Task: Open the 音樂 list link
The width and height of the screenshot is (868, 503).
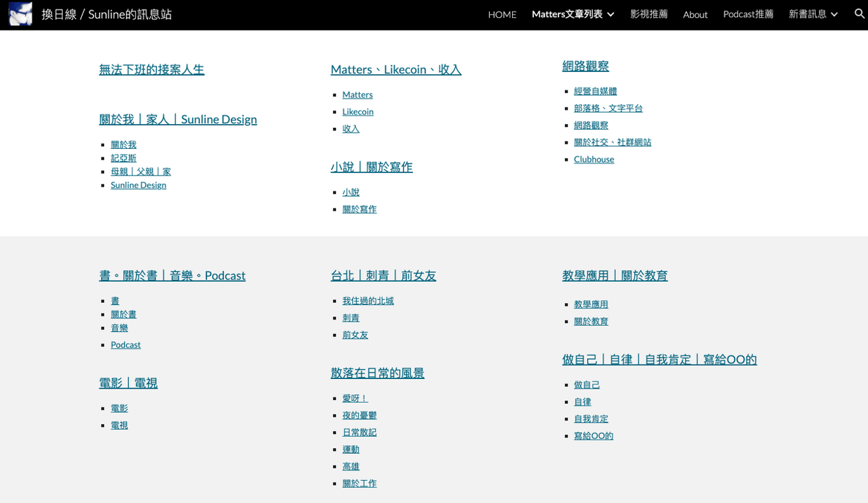Action: click(x=119, y=327)
